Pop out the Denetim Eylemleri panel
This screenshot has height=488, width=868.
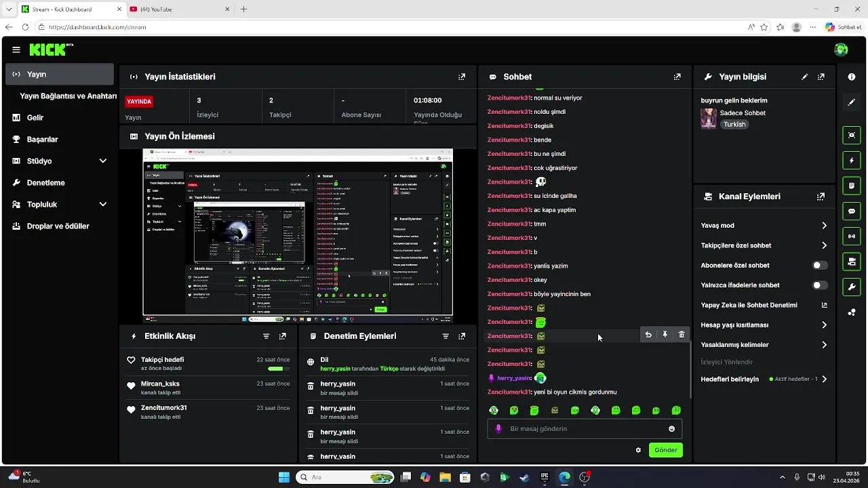462,336
